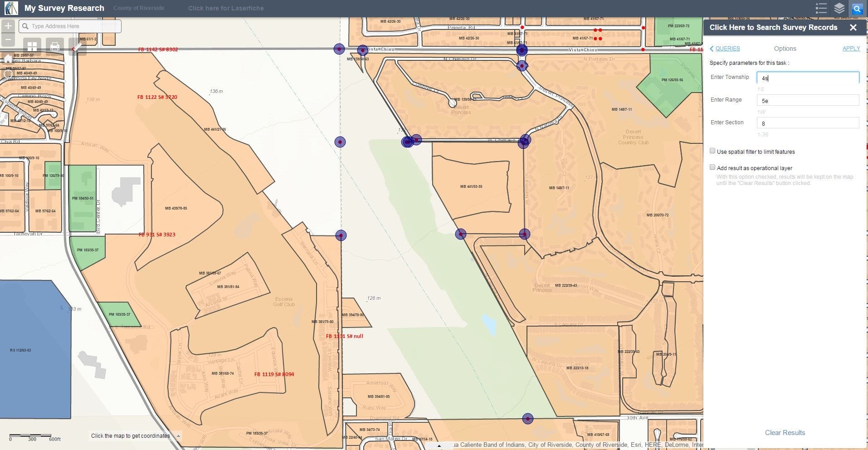The width and height of the screenshot is (868, 450).
Task: Select the PM 184/50-51 green parcel label
Action: [x=83, y=198]
